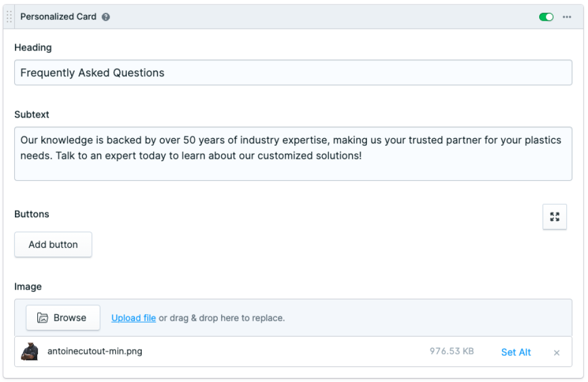Click the Buttons section label
Screen dimensions: 588x382
[32, 214]
